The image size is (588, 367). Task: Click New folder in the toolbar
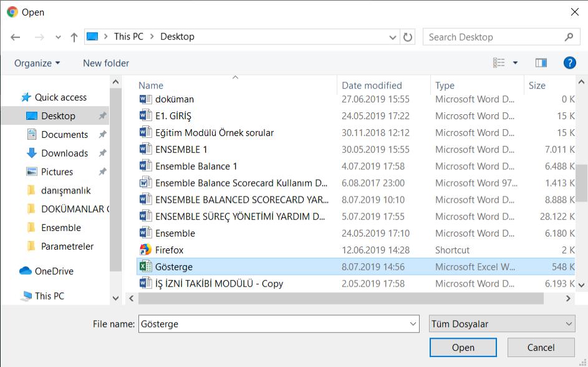(106, 63)
